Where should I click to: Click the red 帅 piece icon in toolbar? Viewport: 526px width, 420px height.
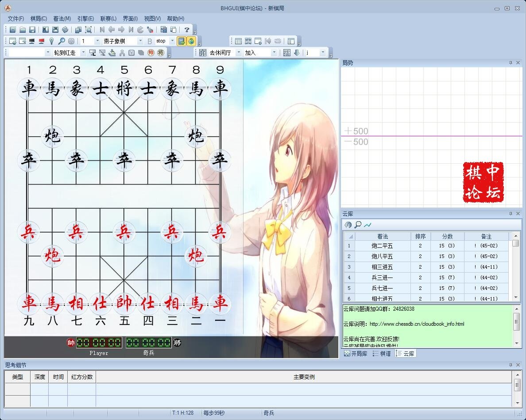[151, 53]
